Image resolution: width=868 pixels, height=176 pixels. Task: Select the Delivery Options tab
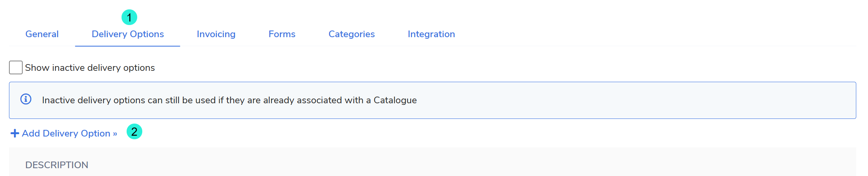[128, 34]
